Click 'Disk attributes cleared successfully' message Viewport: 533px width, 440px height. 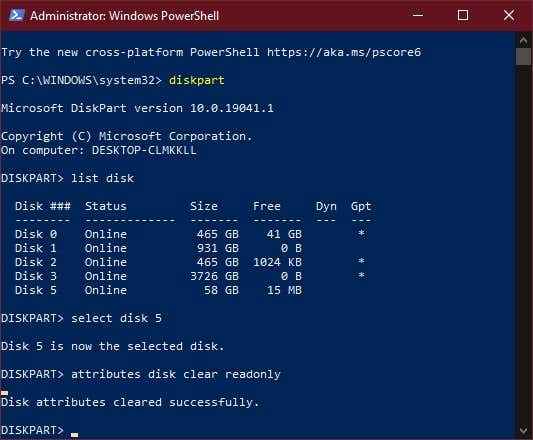pyautogui.click(x=130, y=402)
